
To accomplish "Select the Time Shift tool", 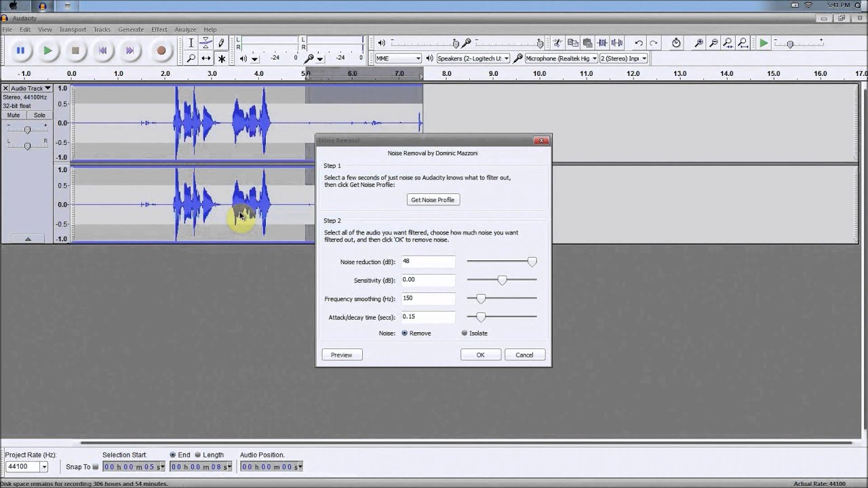I will [x=206, y=58].
